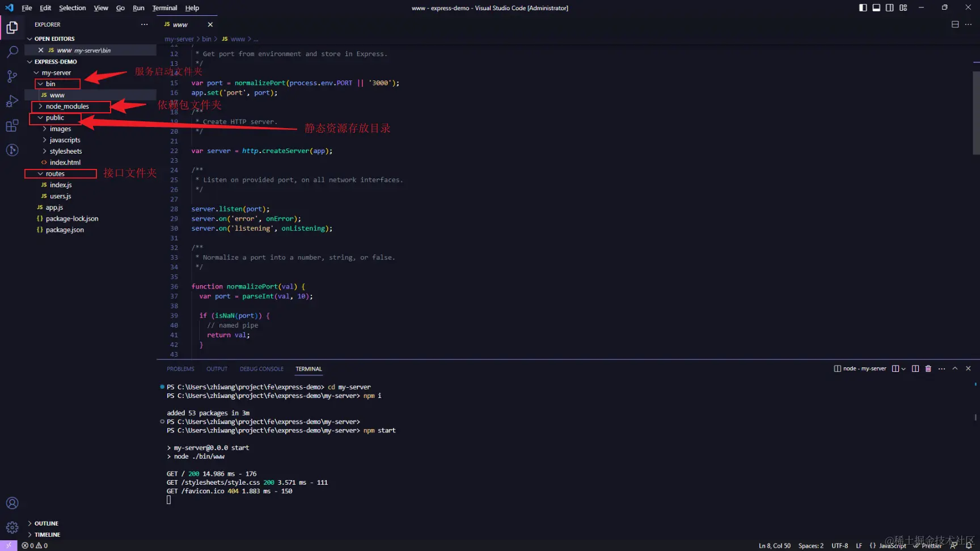
Task: Open package.json in the file tree
Action: click(65, 230)
